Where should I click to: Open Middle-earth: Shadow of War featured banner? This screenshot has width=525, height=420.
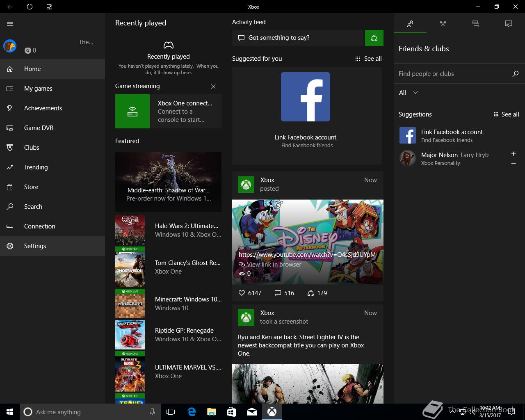coord(168,182)
